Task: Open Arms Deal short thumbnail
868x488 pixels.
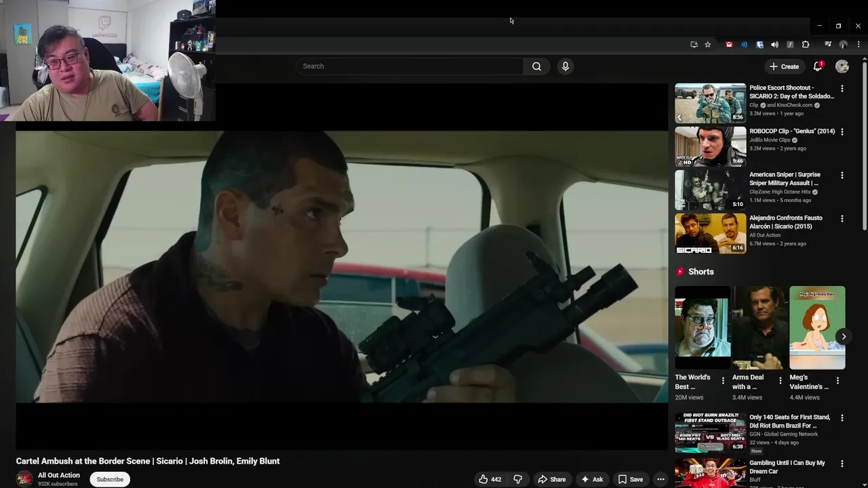Action: coord(760,327)
